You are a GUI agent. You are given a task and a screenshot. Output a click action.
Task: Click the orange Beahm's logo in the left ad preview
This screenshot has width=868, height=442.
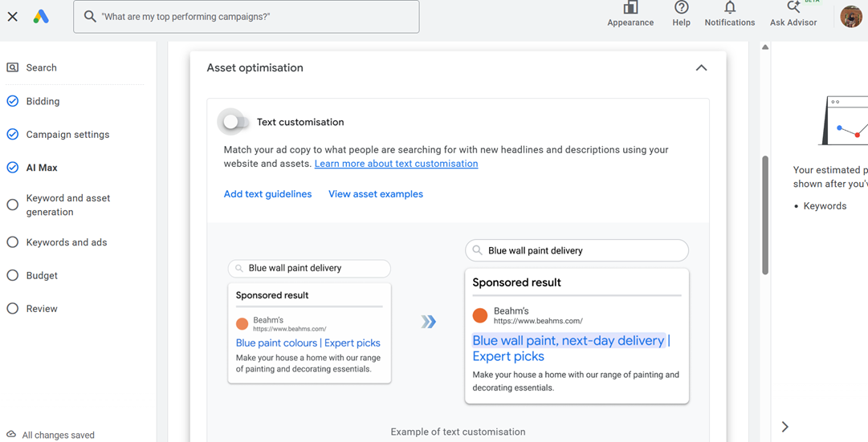pyautogui.click(x=242, y=323)
